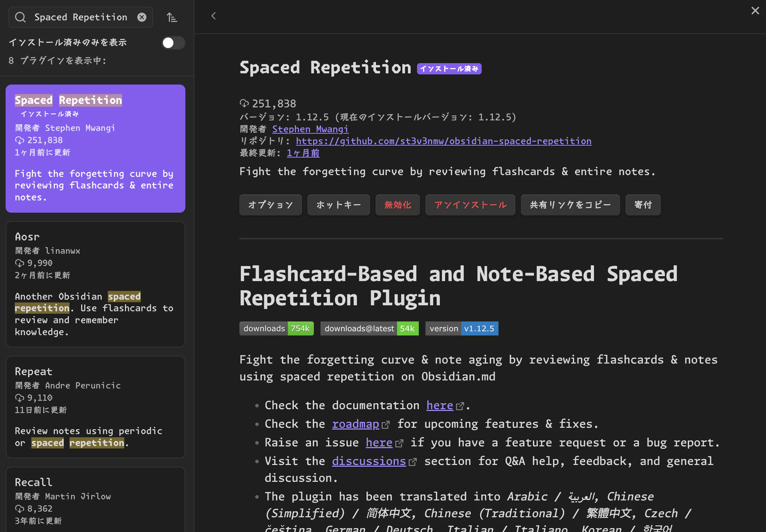The height and width of the screenshot is (532, 766).
Task: Click the Aosr download count 9,990
Action: [40, 263]
